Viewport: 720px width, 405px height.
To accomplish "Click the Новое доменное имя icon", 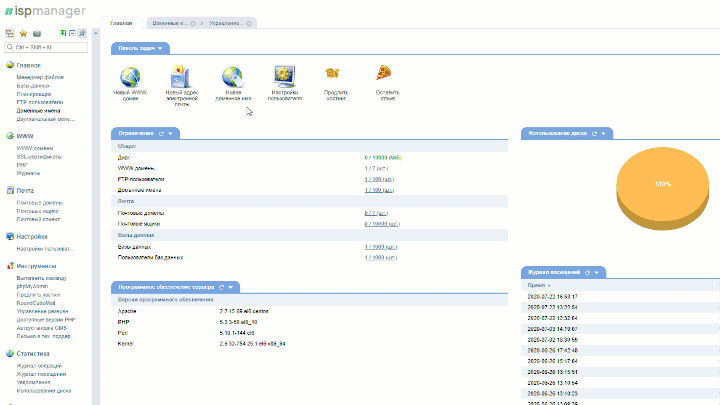I will coord(233,77).
